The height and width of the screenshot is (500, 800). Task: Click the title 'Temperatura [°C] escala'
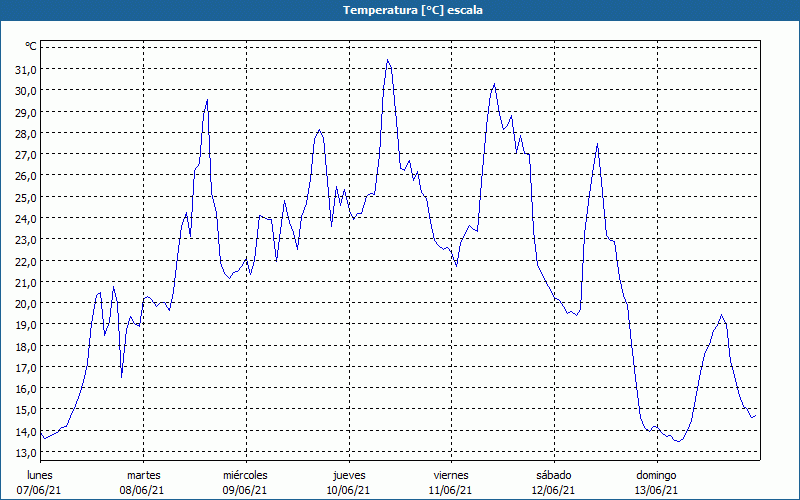[413, 10]
